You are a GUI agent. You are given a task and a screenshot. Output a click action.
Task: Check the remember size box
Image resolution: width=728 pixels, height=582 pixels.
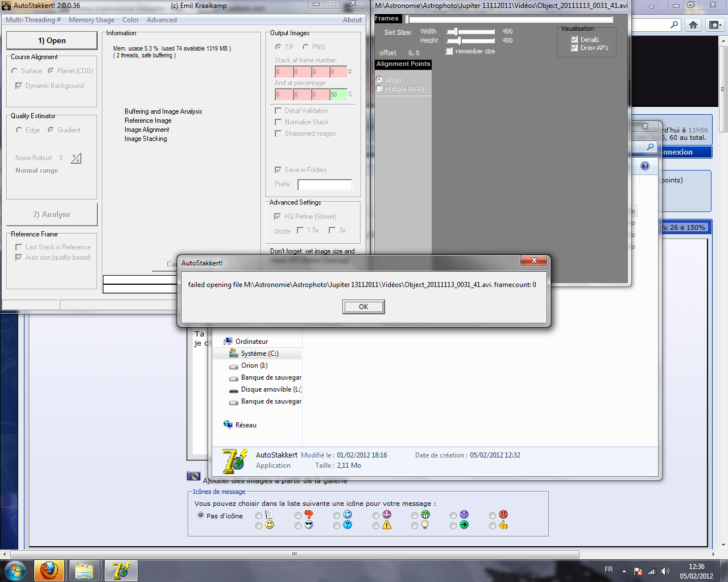tap(449, 51)
